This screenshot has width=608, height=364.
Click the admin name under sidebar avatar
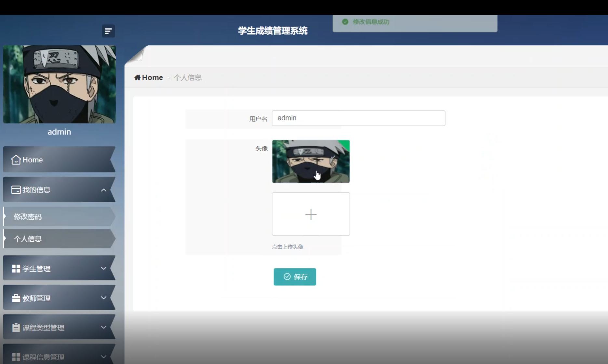click(59, 132)
